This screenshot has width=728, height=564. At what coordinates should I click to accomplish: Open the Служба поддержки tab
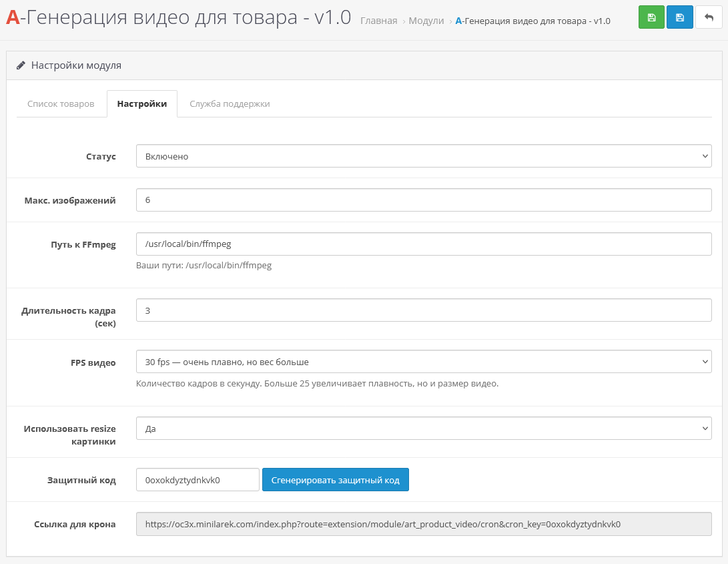pos(230,104)
